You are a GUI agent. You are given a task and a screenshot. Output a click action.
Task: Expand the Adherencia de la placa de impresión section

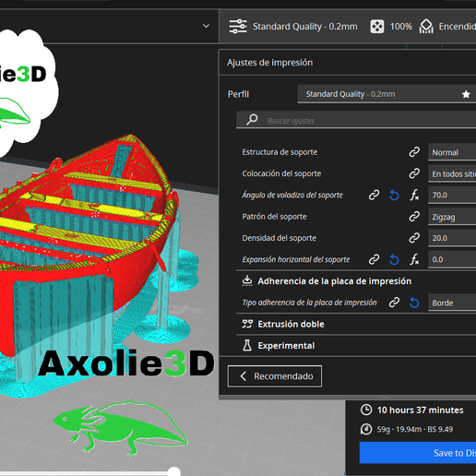[356, 281]
